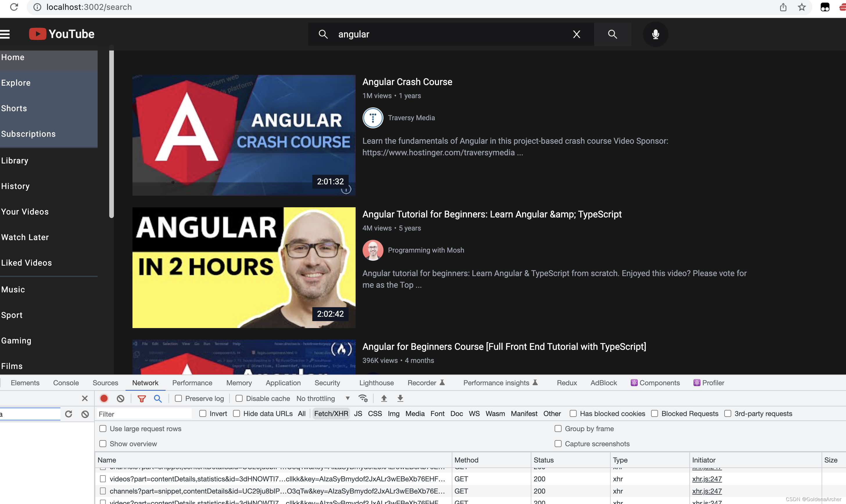846x504 pixels.
Task: Open the xhr.js:247 initiator link
Action: point(707,479)
